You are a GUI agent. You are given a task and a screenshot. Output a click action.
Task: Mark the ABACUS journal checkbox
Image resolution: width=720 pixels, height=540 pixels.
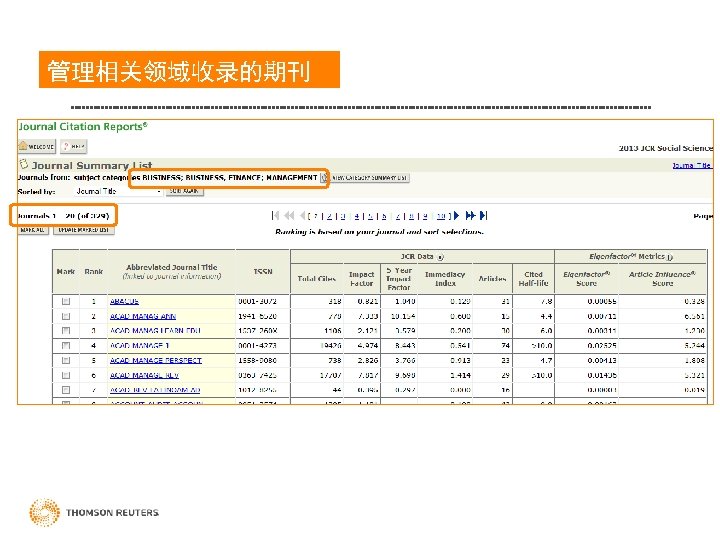(x=66, y=301)
